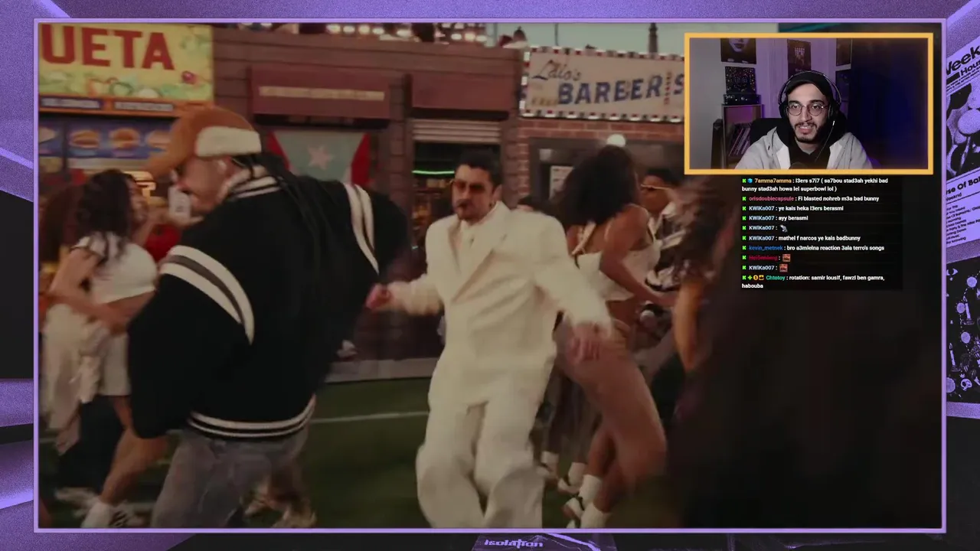Click the green Kick badge beside kevin_metnek
Viewport: 980px width, 551px height.
pos(744,248)
